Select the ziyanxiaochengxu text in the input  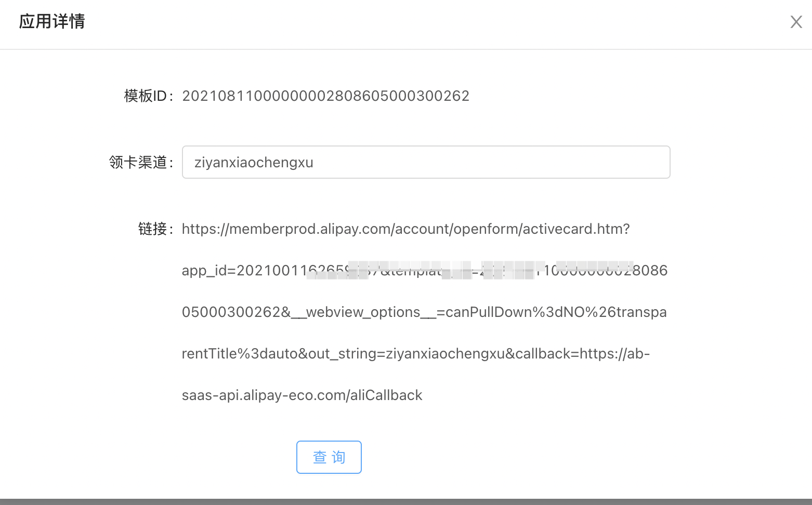pos(254,163)
